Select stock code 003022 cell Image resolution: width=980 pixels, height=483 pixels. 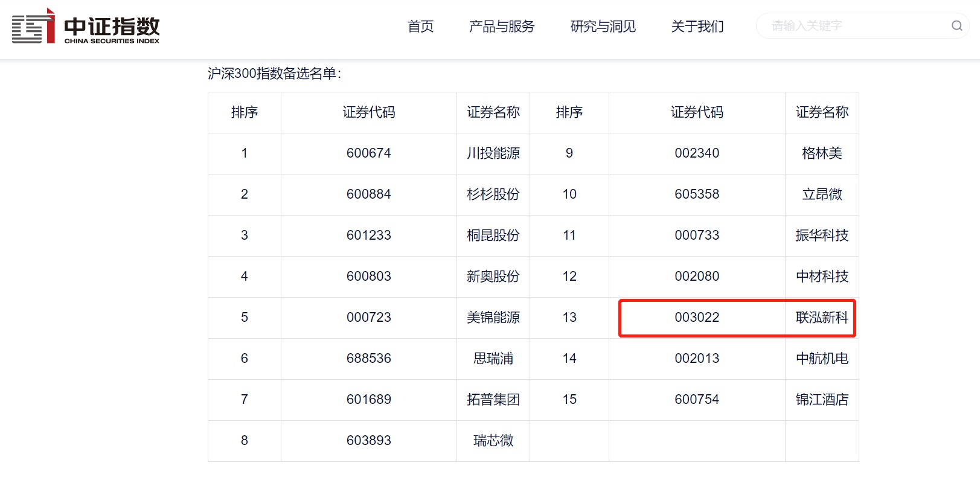pos(697,318)
